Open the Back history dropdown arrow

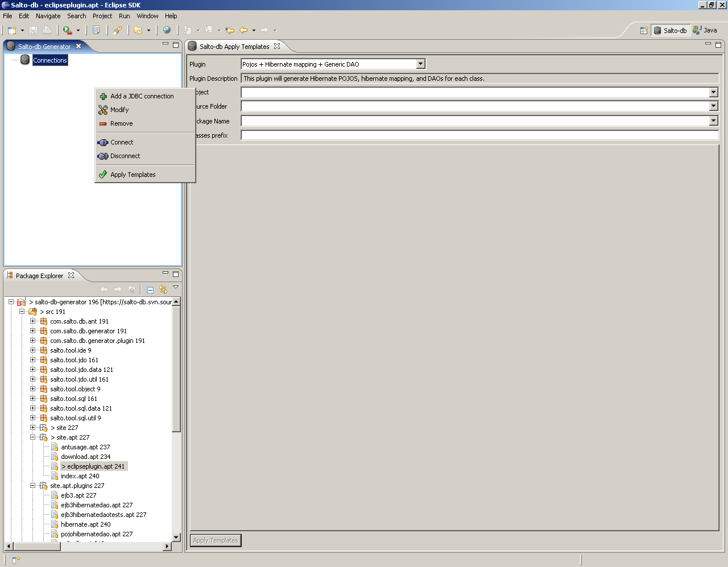pyautogui.click(x=254, y=30)
